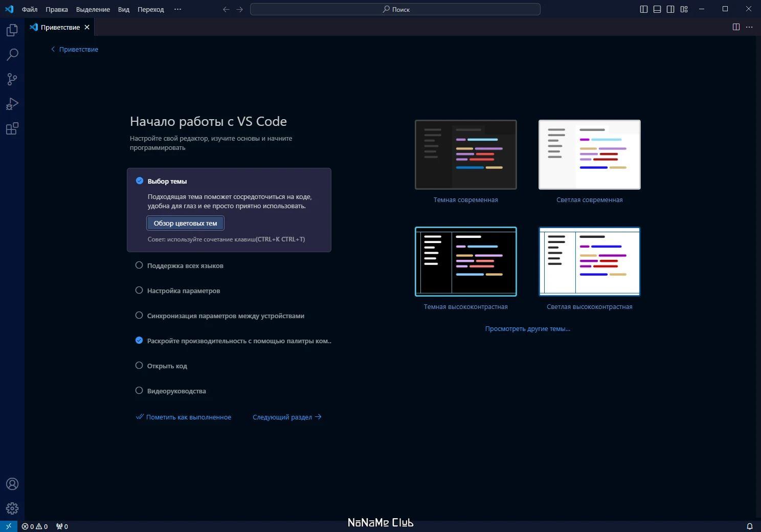Check the Поддержка всех языков step circle
The width and height of the screenshot is (761, 532).
pyautogui.click(x=139, y=265)
